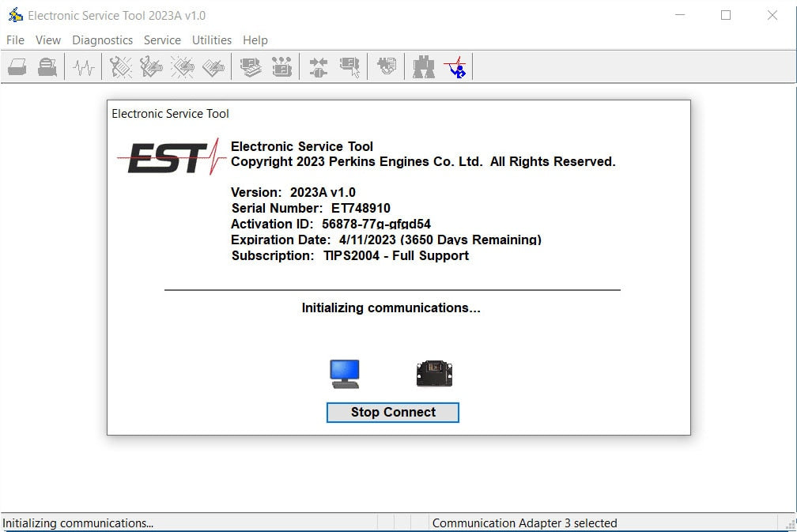The height and width of the screenshot is (532, 797).
Task: Open the File menu
Action: pos(14,40)
